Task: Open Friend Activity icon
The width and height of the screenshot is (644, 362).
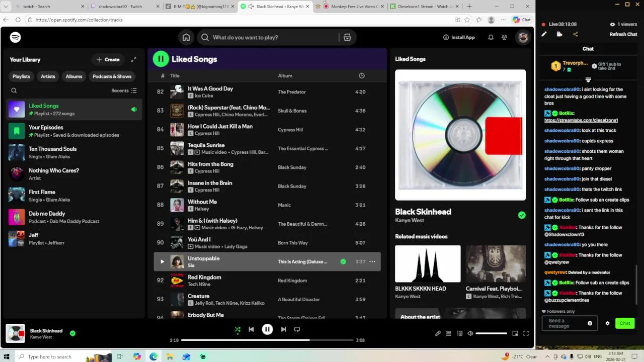Action: coord(504,37)
